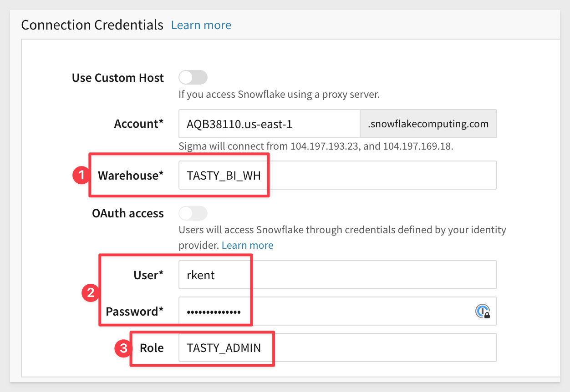Follow the Learn more link about identity provider

point(247,246)
